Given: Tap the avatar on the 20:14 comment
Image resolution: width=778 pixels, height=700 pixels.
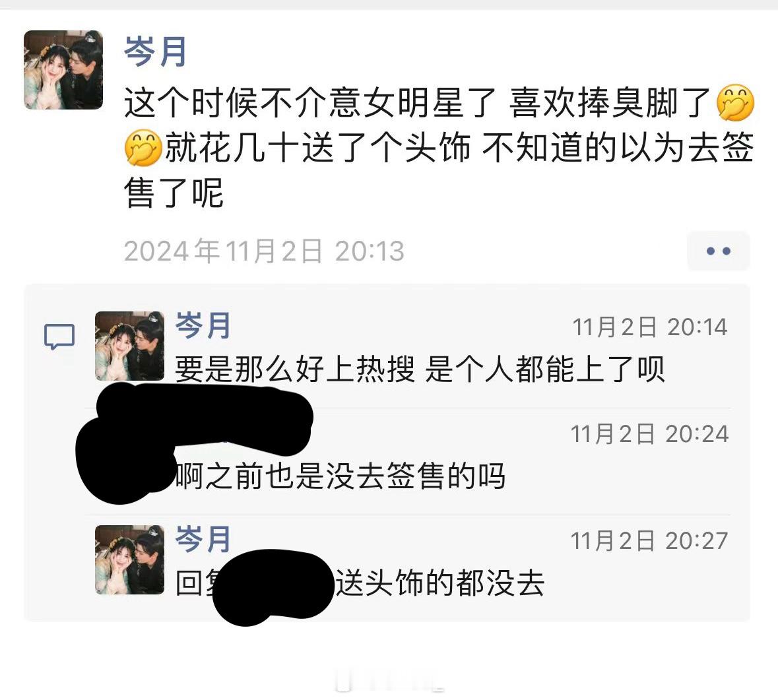Looking at the screenshot, I should [129, 346].
